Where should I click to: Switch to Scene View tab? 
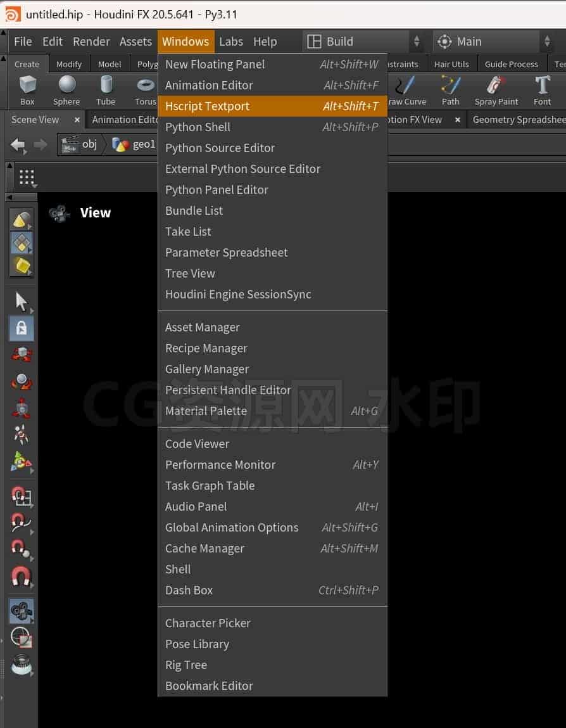(35, 119)
